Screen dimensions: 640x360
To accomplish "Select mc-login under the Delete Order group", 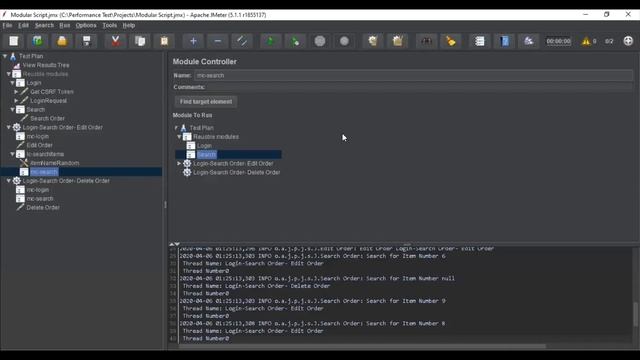I will [x=38, y=190].
